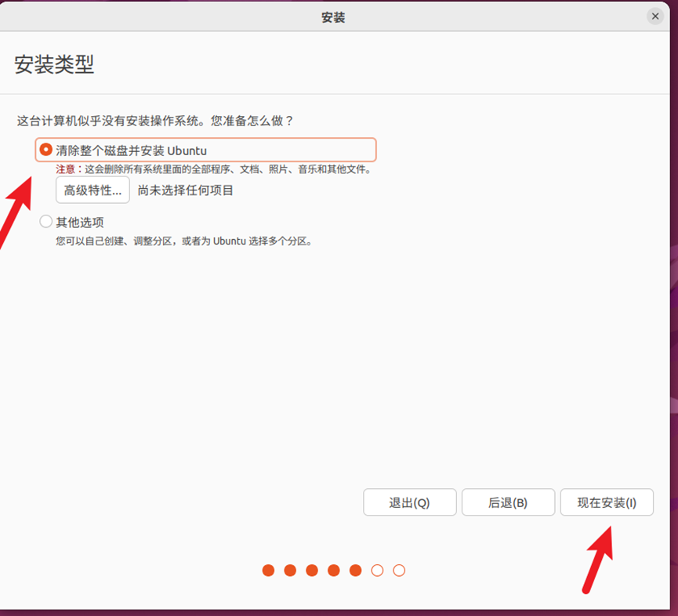Quit installer via 退出(Q) button

pos(409,502)
